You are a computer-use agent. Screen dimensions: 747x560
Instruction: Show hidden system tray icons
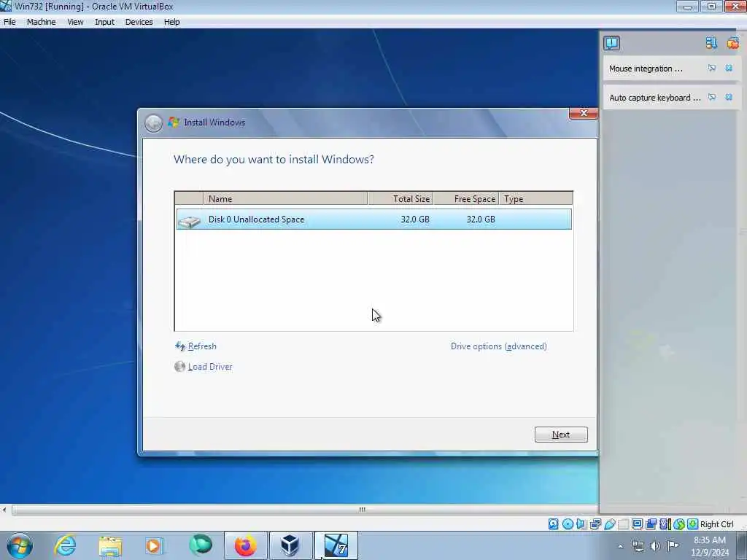click(620, 546)
